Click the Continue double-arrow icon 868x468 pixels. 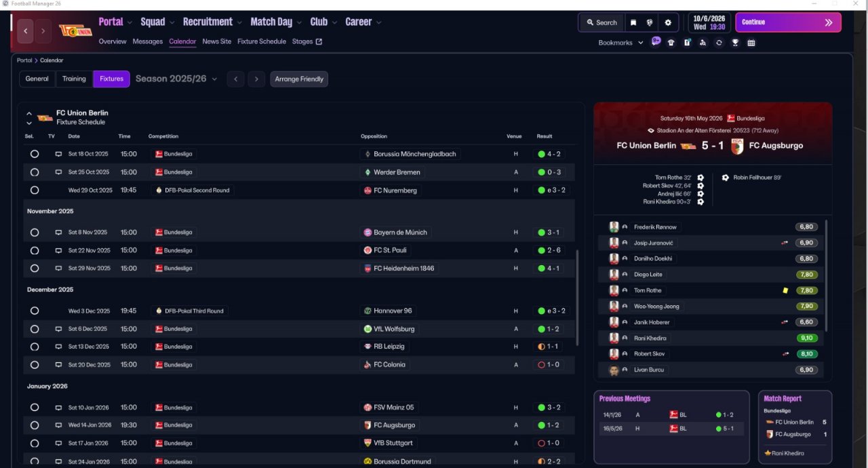pos(828,22)
